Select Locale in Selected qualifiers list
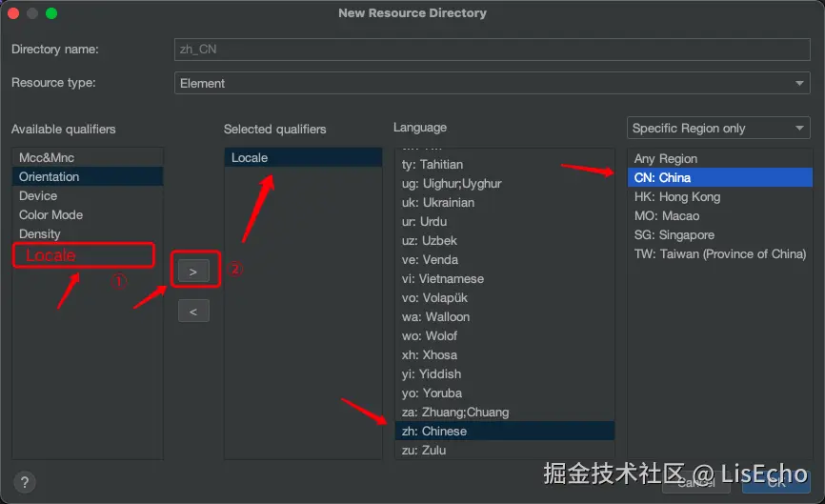The width and height of the screenshot is (825, 504). [x=303, y=158]
